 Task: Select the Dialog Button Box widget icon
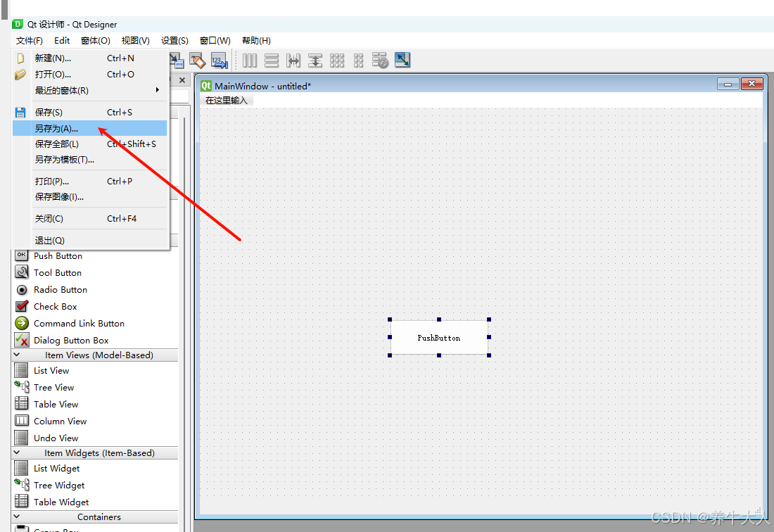(22, 340)
